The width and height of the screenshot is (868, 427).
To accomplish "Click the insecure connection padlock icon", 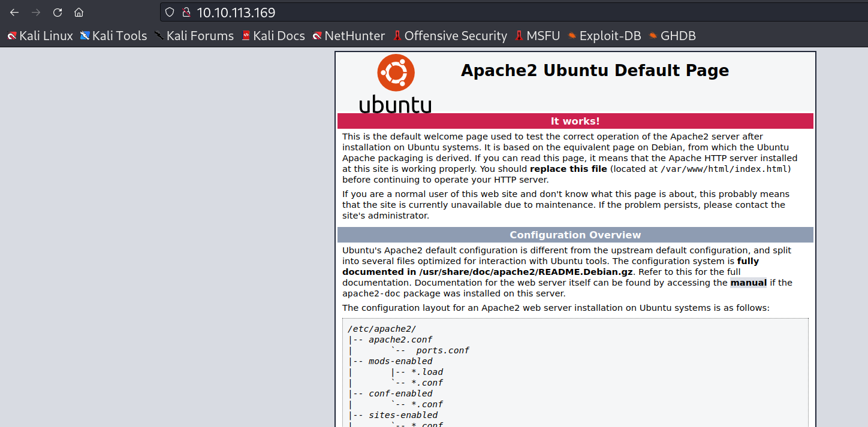I will click(186, 12).
